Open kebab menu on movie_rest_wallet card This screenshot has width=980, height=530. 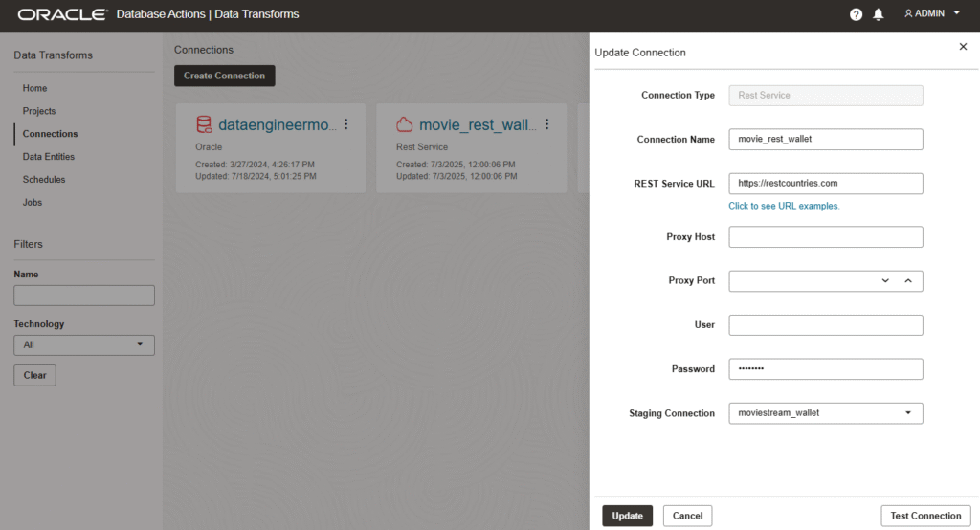[x=547, y=124]
